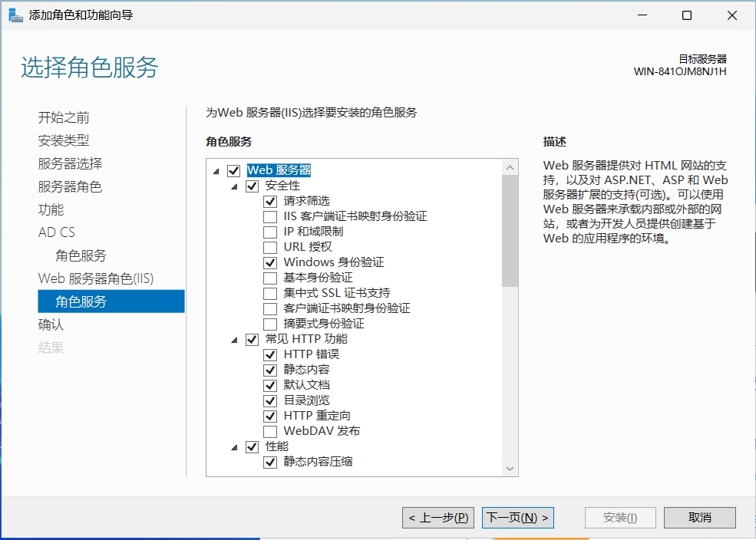Select the Windows 身份验证 label

pyautogui.click(x=334, y=262)
